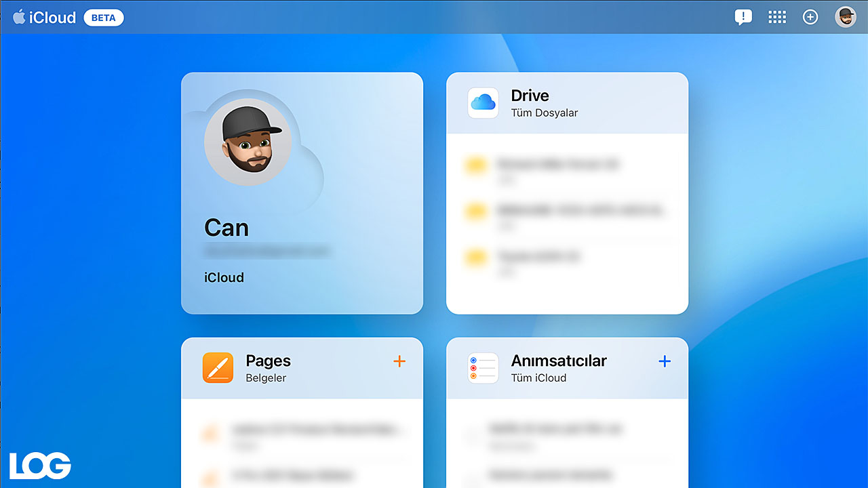
Task: Click Belgeler under Pages
Action: click(266, 378)
